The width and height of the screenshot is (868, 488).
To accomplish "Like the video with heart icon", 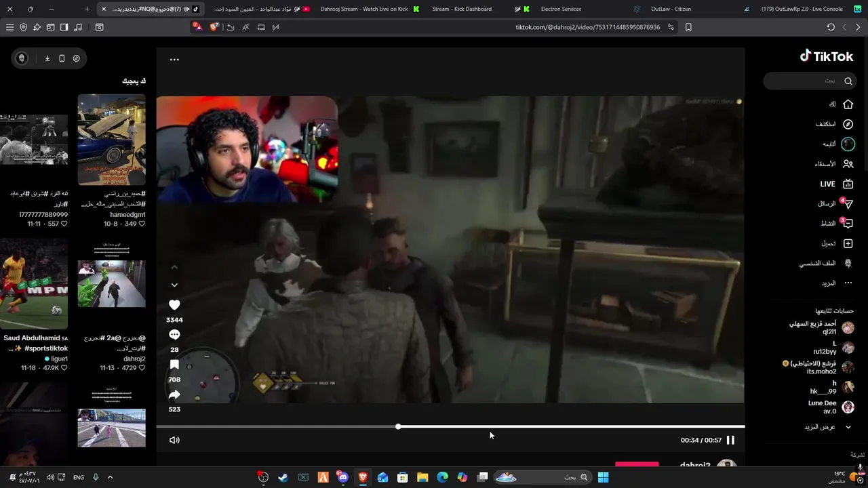I will [174, 306].
